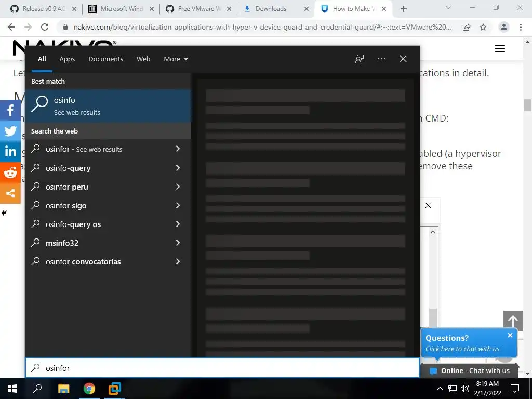This screenshot has height=399, width=532.
Task: Show hidden system tray icons
Action: 440,389
